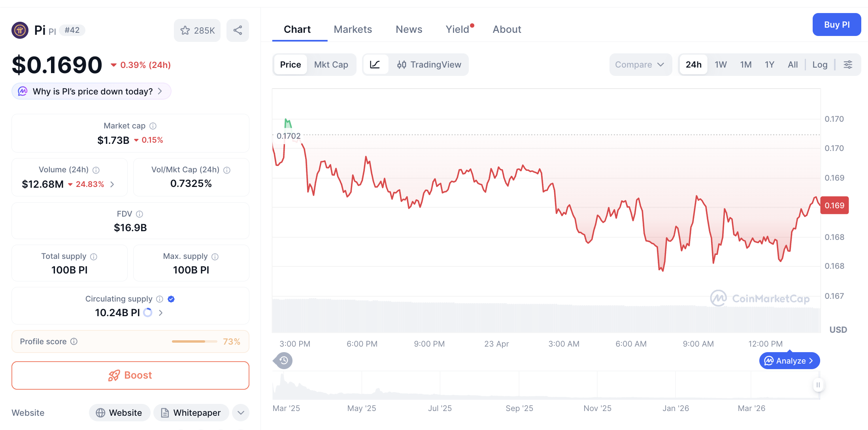Open the Compare dropdown
This screenshot has height=430, width=868.
(x=640, y=64)
